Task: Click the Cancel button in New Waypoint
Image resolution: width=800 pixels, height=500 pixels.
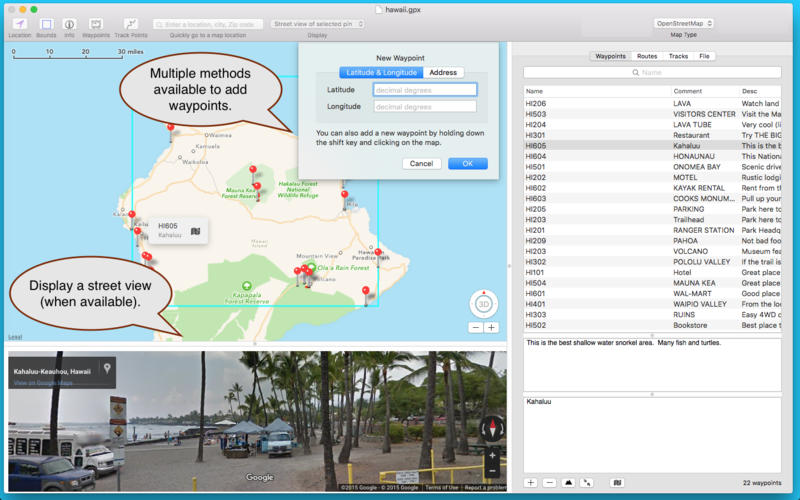Action: (421, 163)
